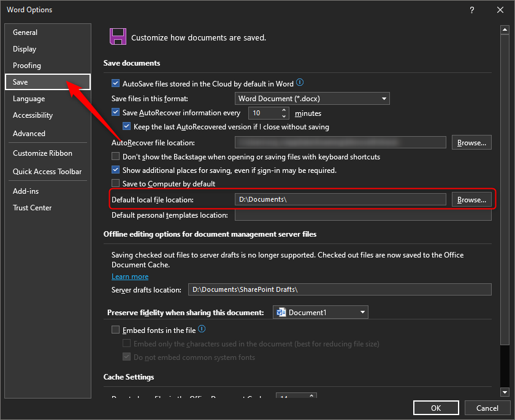Click the AutoRecover minutes value field
Image resolution: width=515 pixels, height=420 pixels.
[264, 113]
